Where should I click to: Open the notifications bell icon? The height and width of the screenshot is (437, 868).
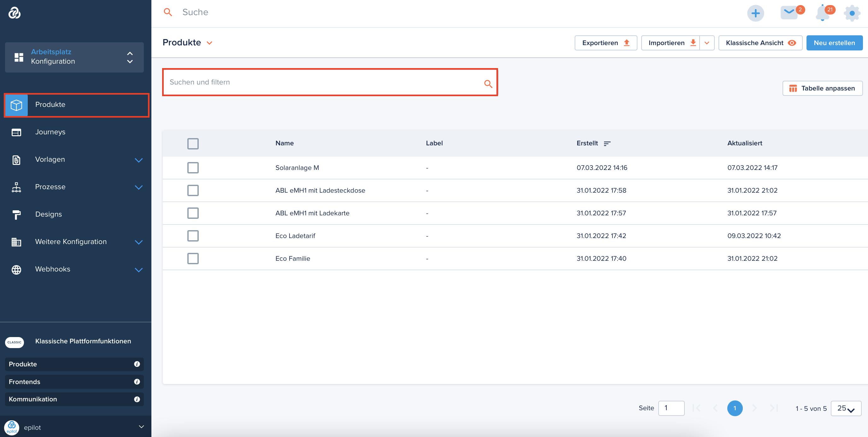tap(823, 13)
